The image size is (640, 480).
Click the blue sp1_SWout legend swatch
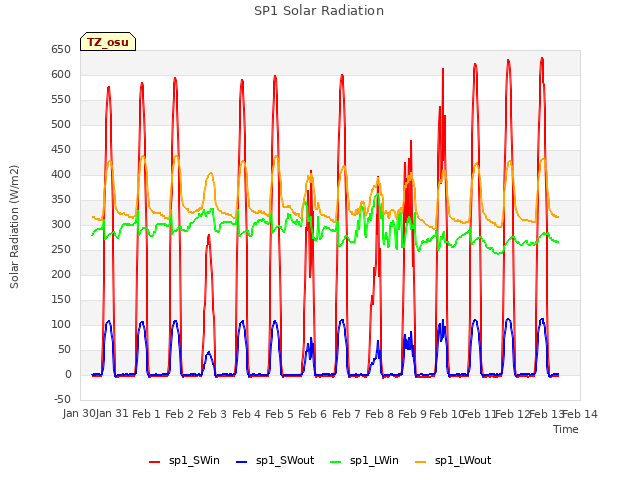pos(242,462)
